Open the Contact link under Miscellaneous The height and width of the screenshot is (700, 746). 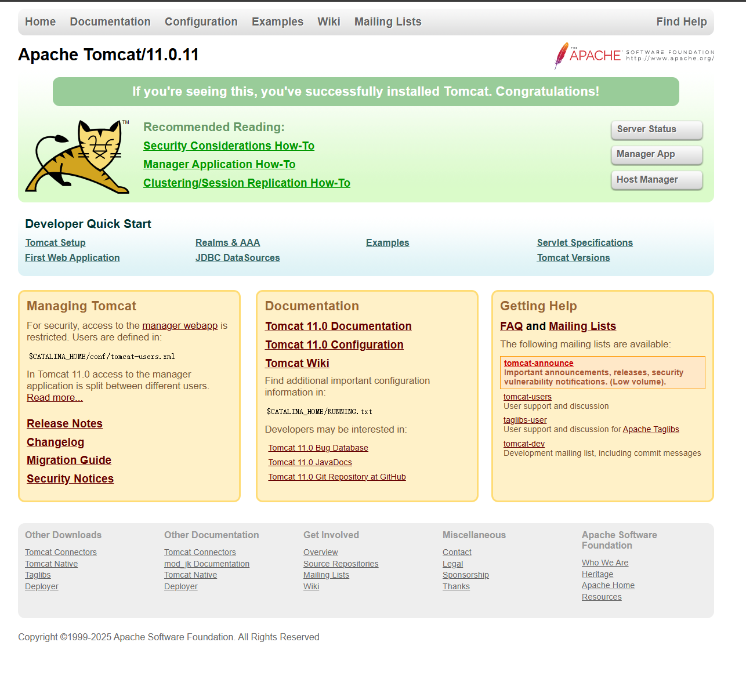click(x=457, y=552)
